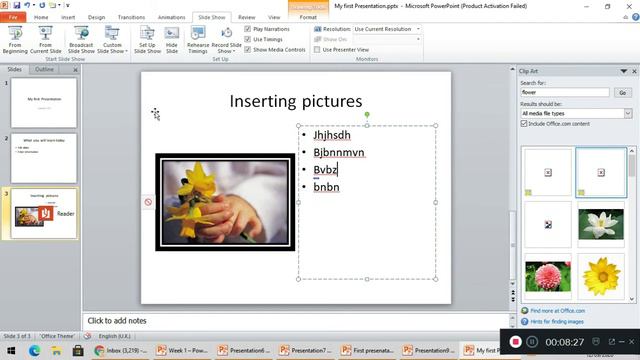
Task: Click the Undo icon in quick access toolbar
Action: coord(28,5)
